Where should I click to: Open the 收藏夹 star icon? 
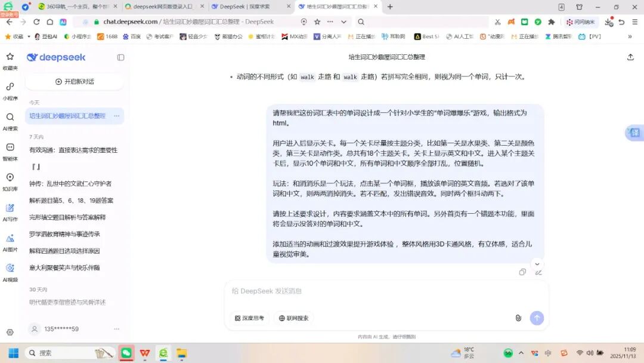pyautogui.click(x=10, y=58)
